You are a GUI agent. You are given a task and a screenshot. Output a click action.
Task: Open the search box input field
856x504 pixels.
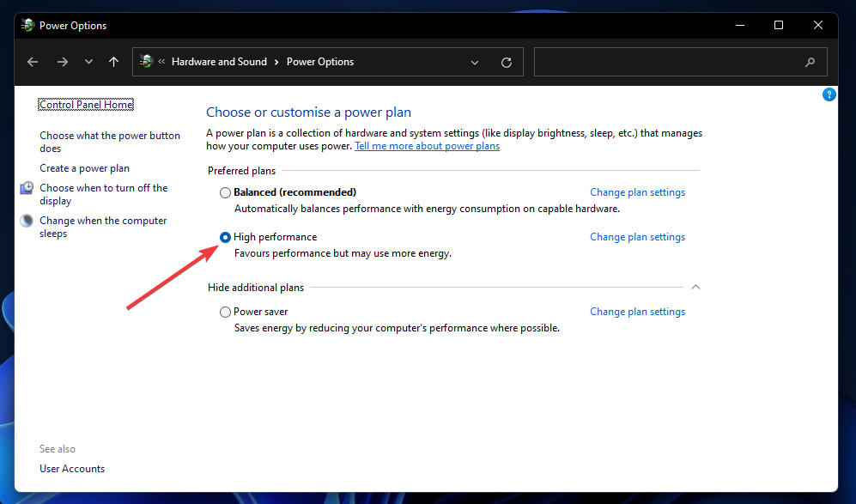click(670, 61)
